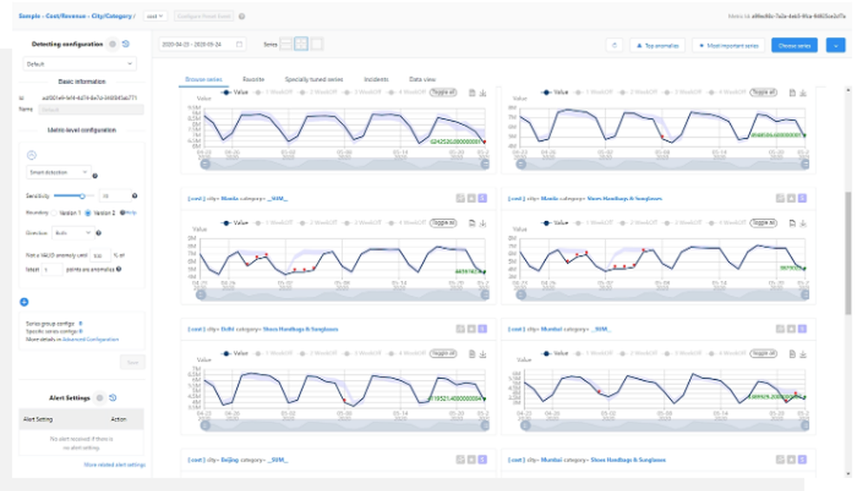The image size is (868, 491).
Task: Click the Configure Preset Event button
Action: (x=204, y=16)
